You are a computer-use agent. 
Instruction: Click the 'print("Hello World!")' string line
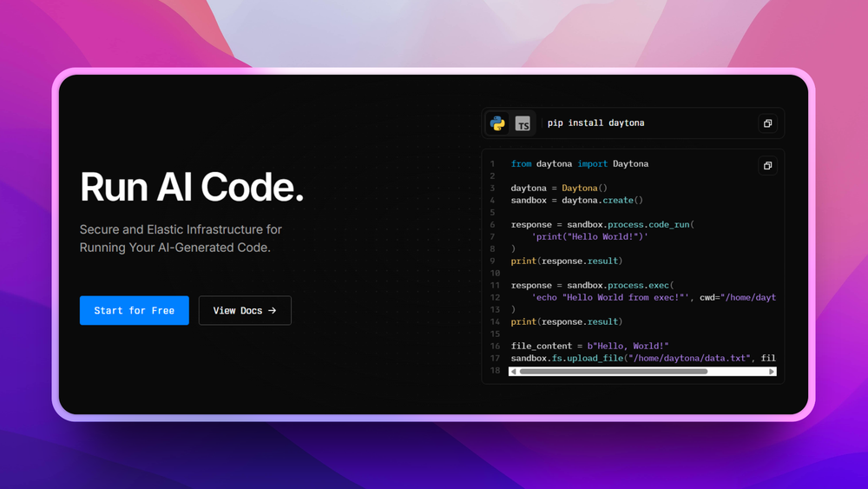coord(589,237)
